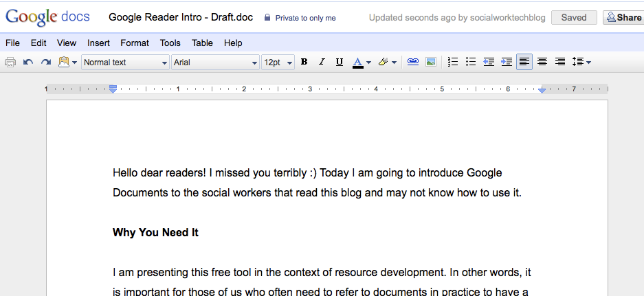644x296 pixels.
Task: Undo the last action
Action: point(28,62)
